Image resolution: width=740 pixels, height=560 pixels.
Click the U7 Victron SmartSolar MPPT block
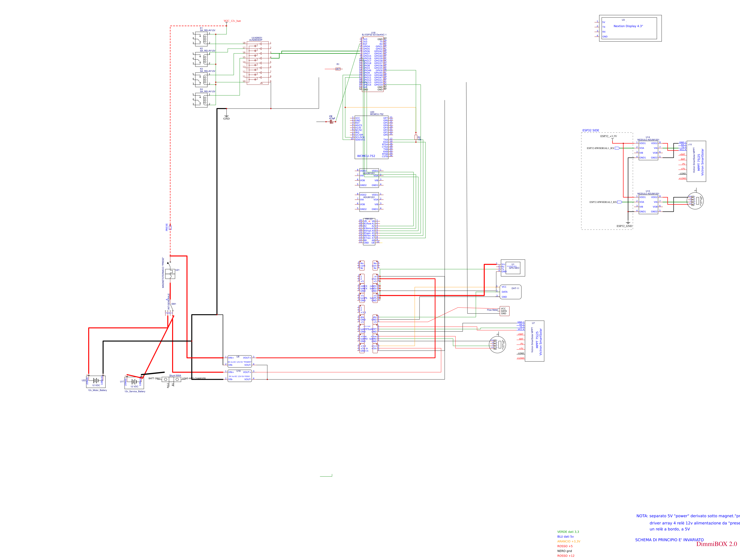534,341
